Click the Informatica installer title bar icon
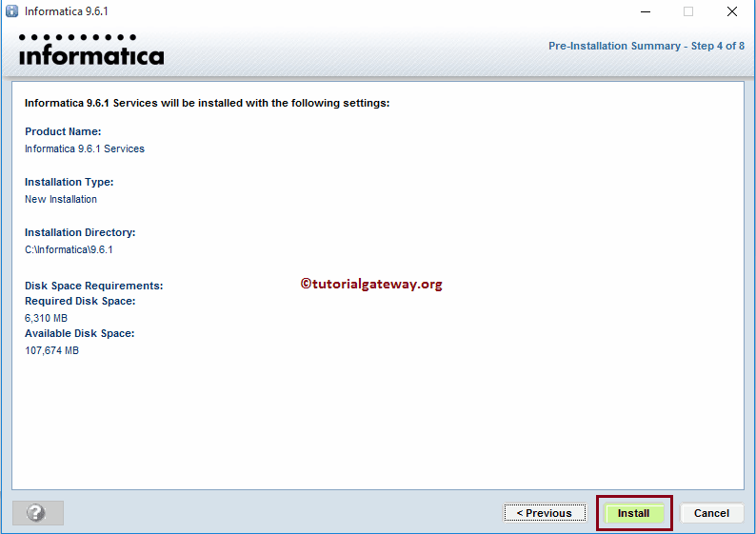Image resolution: width=756 pixels, height=534 pixels. point(12,11)
